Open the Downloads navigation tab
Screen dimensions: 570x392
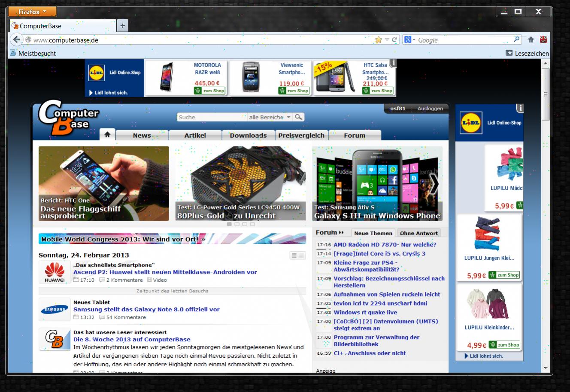pyautogui.click(x=248, y=135)
